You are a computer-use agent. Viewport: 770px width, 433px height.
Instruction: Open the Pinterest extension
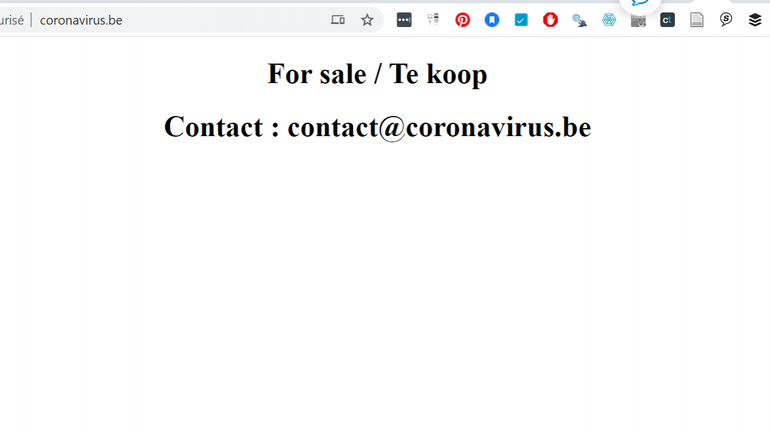463,20
